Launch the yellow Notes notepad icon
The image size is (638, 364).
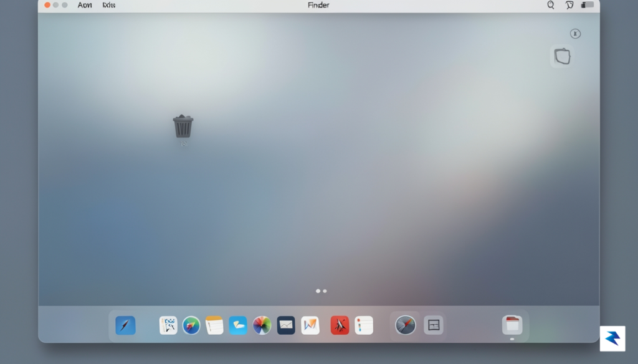[x=214, y=325]
